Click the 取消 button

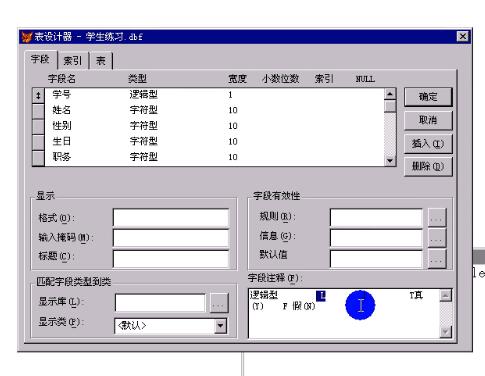428,120
